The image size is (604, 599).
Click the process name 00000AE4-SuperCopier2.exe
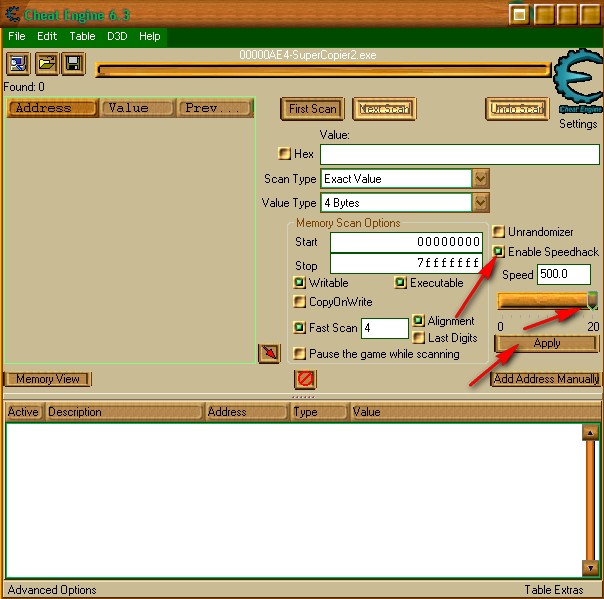point(307,55)
